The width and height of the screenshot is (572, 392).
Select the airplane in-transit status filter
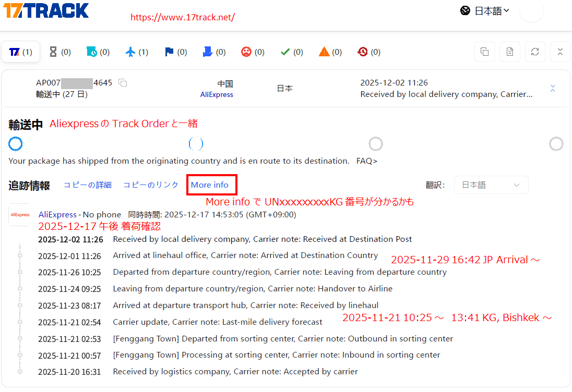pyautogui.click(x=137, y=52)
